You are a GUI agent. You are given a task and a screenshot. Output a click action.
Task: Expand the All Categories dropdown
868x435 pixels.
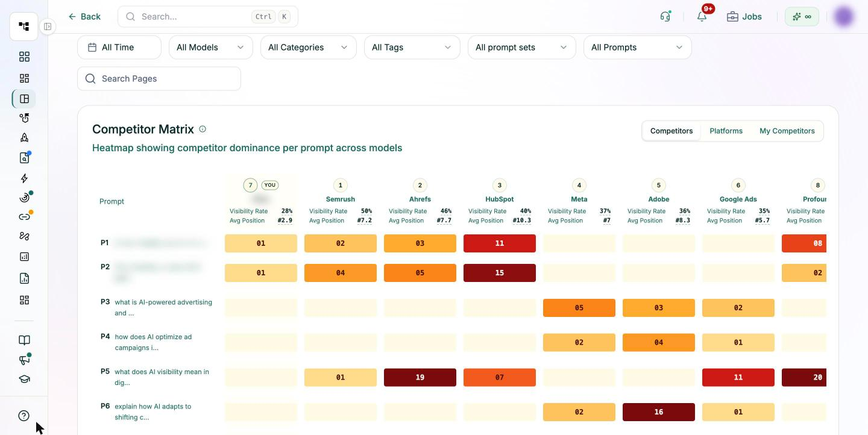(x=309, y=48)
